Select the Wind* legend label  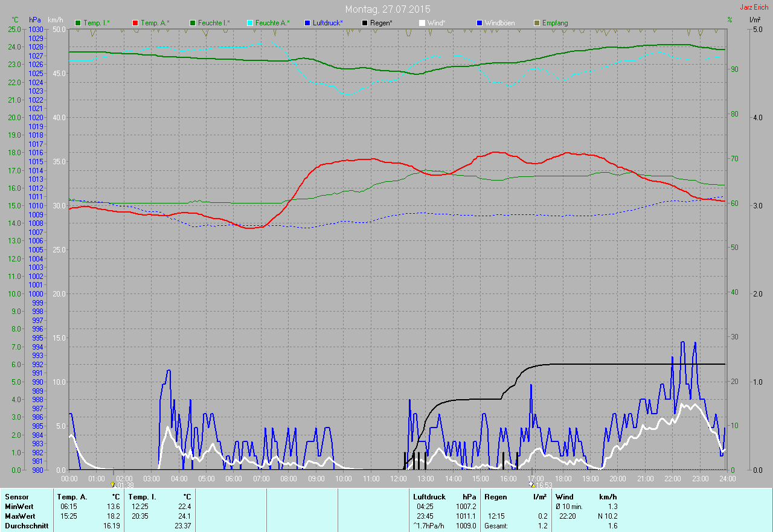click(x=437, y=23)
